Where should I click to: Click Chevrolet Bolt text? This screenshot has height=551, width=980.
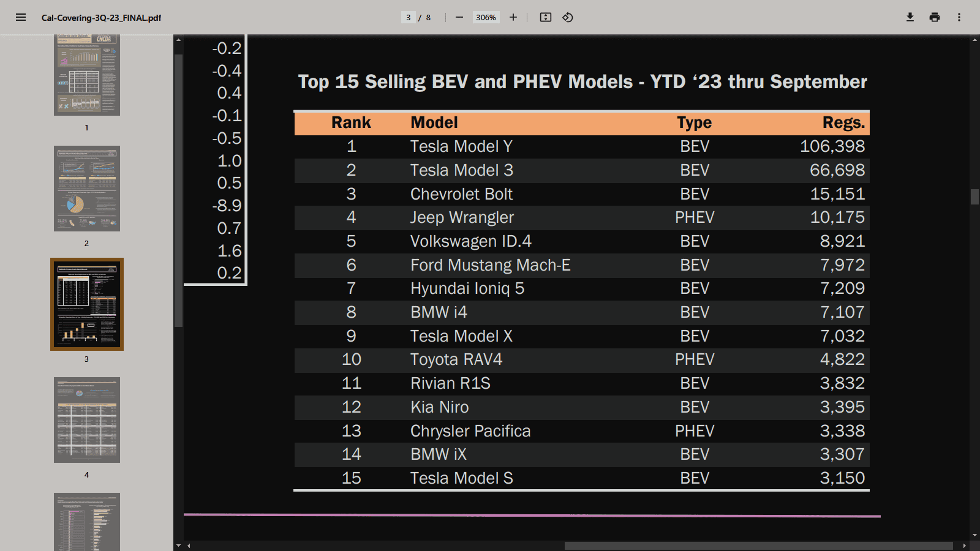click(x=461, y=194)
